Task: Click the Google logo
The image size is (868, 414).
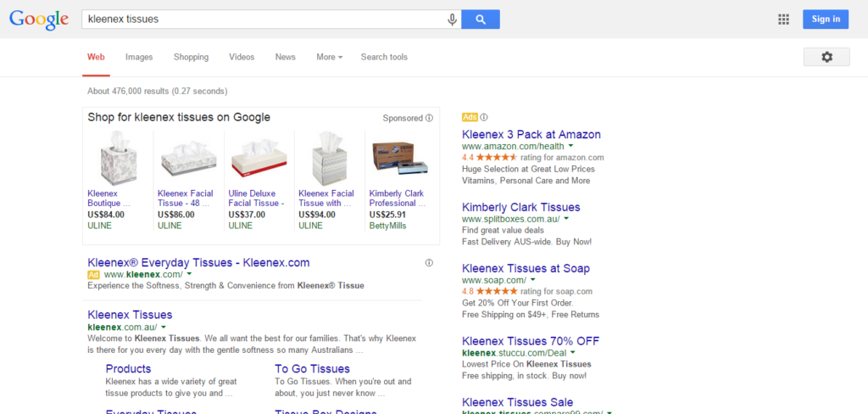Action: 39,20
